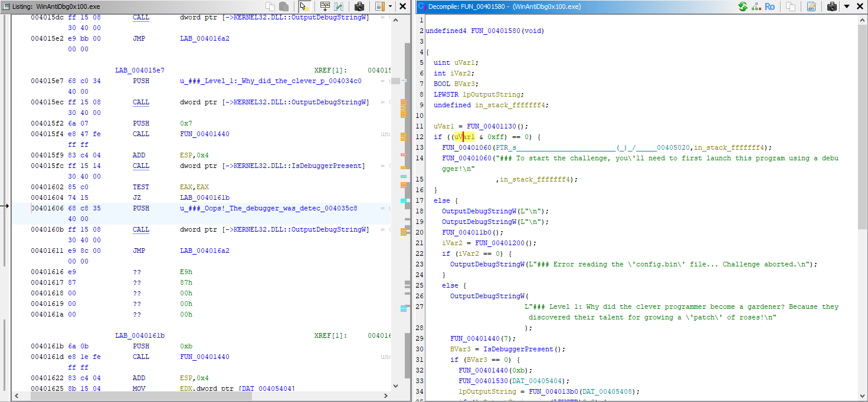The image size is (868, 402).
Task: Click function name FUN_00401580 in decompile signature
Action: click(495, 31)
